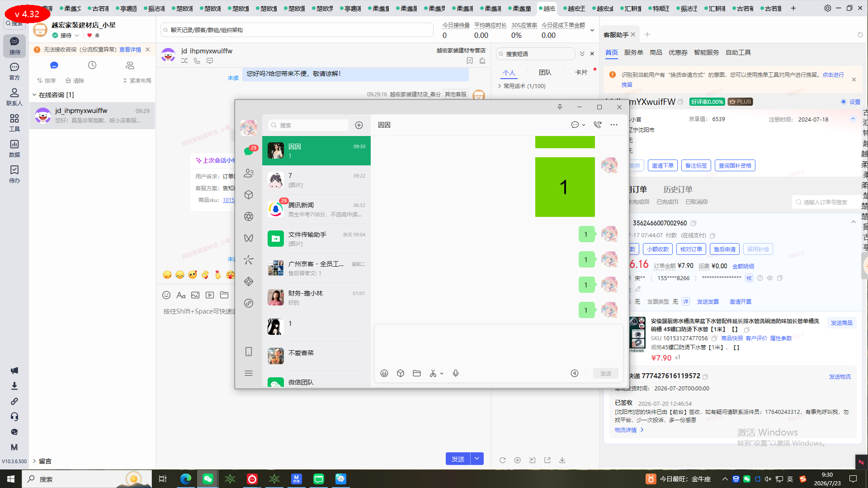Click the hamburger menu icon in WeChat sidebar
Image resolution: width=868 pixels, height=488 pixels.
249,373
